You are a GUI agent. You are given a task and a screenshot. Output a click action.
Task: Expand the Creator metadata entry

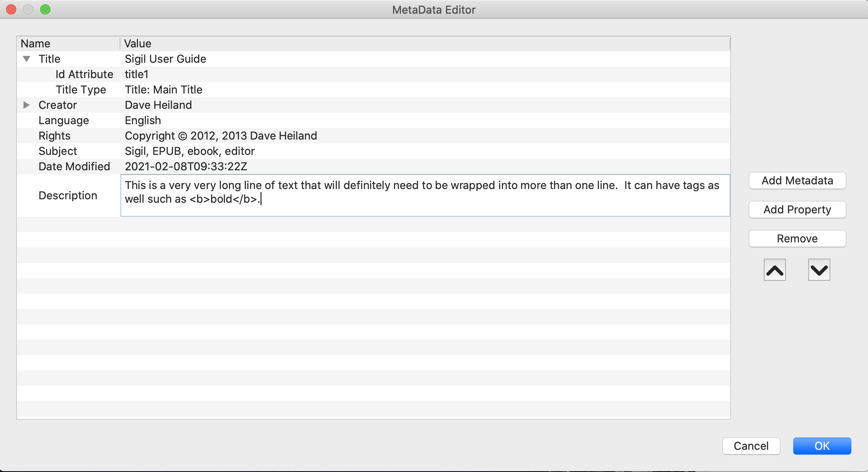[26, 105]
